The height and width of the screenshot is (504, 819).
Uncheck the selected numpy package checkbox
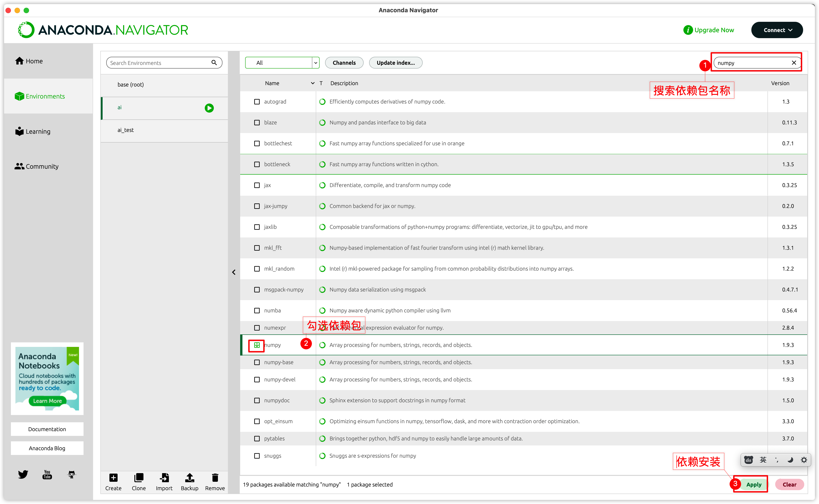point(257,345)
